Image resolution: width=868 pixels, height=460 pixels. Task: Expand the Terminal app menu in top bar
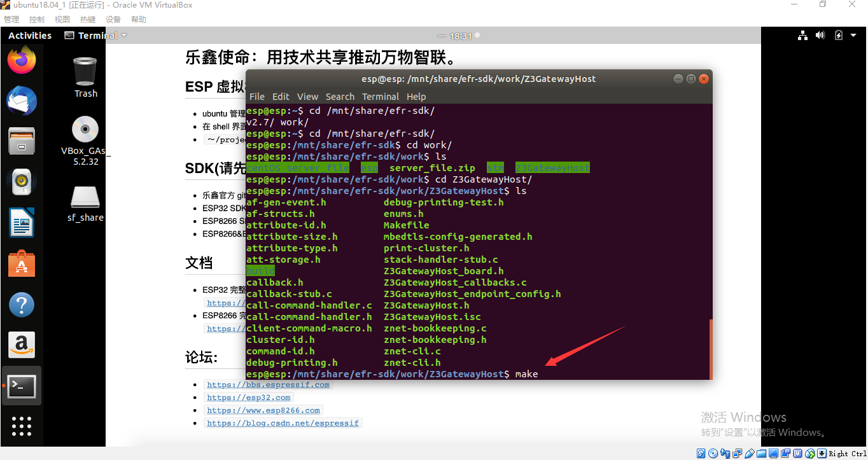[x=96, y=36]
